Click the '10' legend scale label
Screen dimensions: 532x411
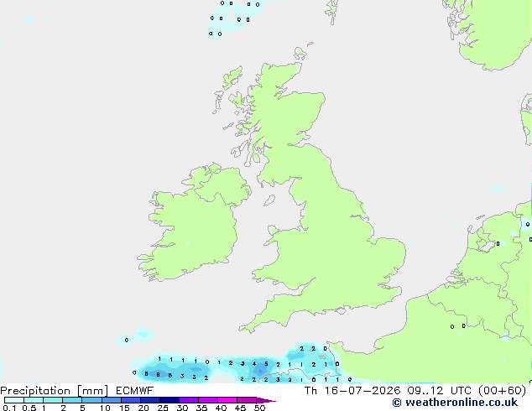[105, 408]
